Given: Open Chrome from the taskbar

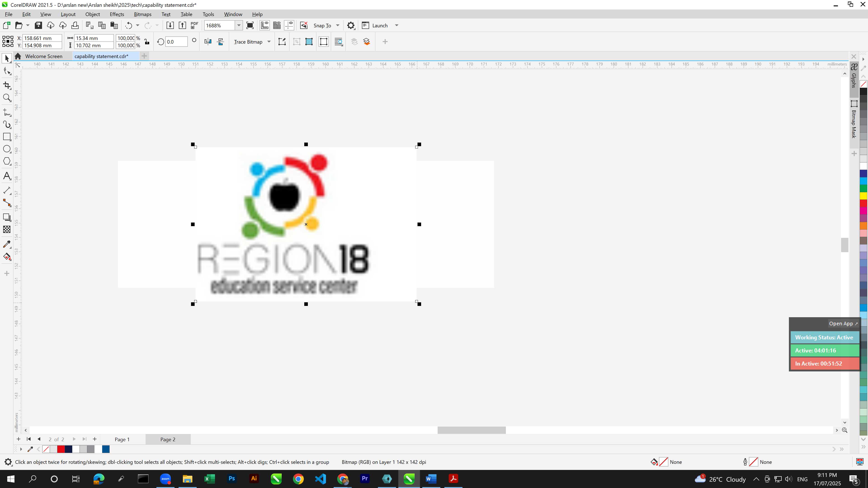Looking at the screenshot, I should 298,479.
